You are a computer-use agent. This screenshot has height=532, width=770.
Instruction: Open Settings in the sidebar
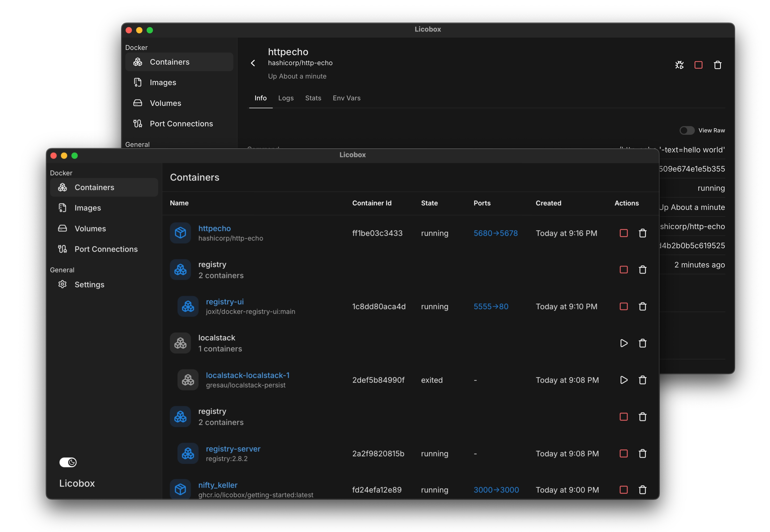(89, 284)
